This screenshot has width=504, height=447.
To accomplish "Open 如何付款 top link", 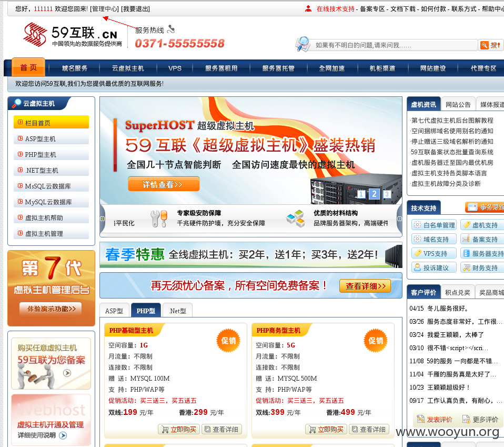I will coord(434,9).
